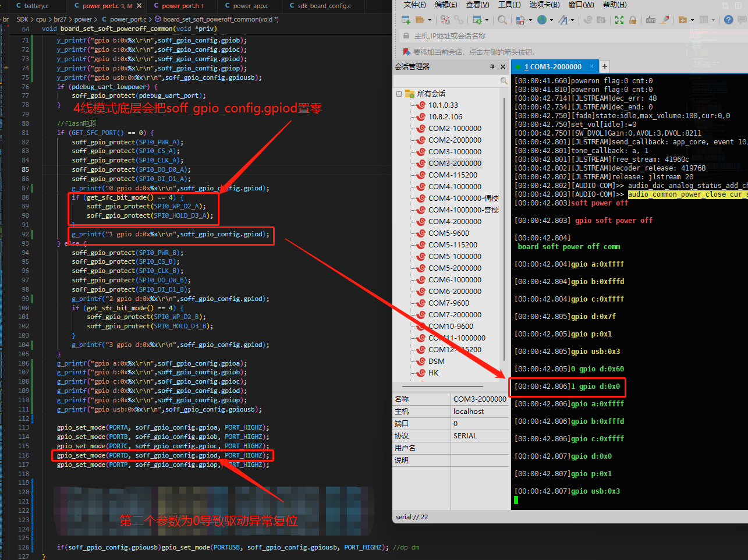Screen dimensions: 748x560
Task: Close the session manager panel
Action: coord(503,67)
